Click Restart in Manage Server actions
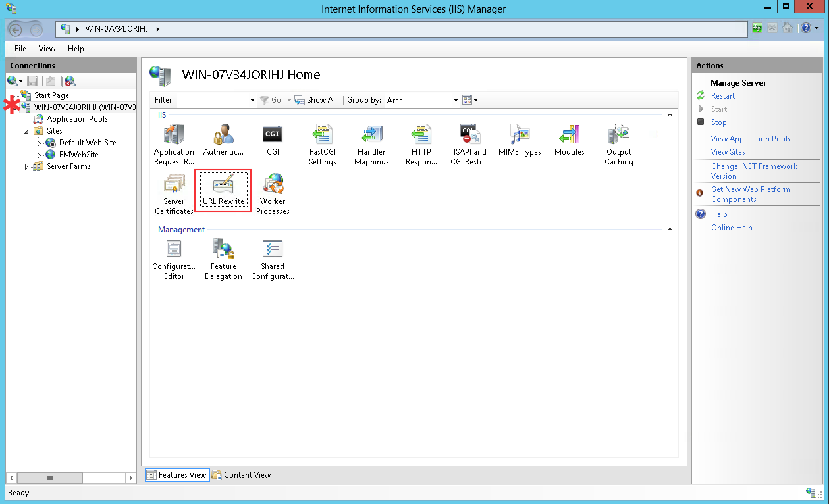 [x=723, y=96]
